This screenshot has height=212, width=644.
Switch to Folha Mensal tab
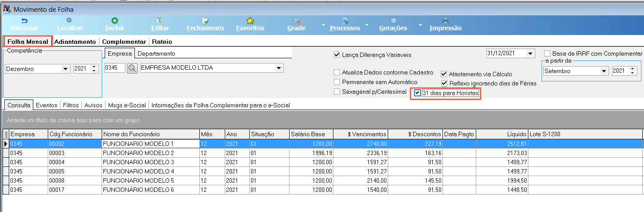tap(28, 42)
